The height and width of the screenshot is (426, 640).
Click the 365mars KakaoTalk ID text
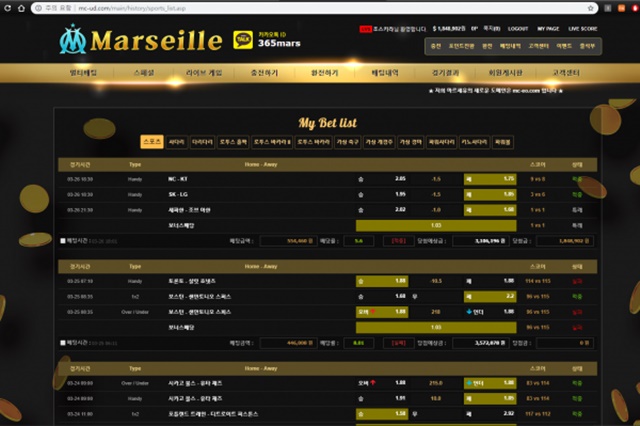pos(279,43)
